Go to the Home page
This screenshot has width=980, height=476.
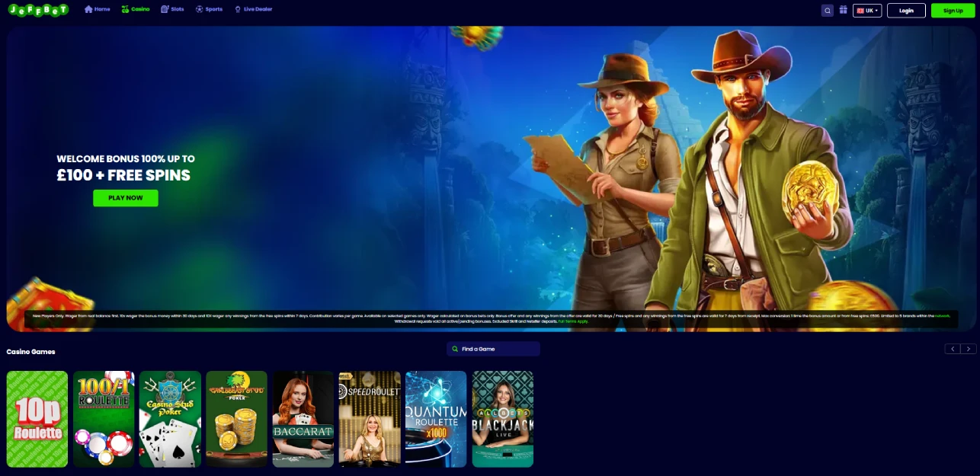coord(98,9)
